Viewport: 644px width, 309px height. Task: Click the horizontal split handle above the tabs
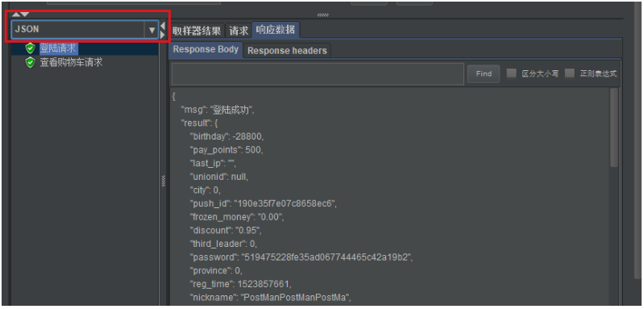[x=323, y=15]
